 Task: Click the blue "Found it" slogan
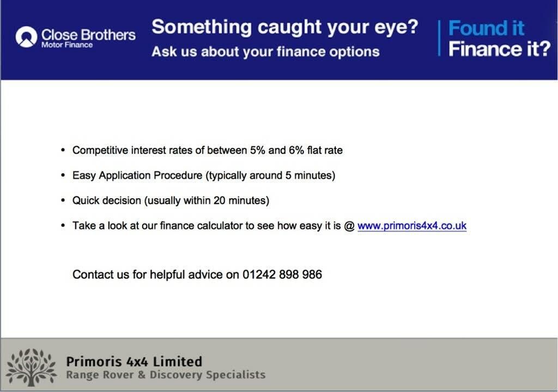(x=486, y=28)
